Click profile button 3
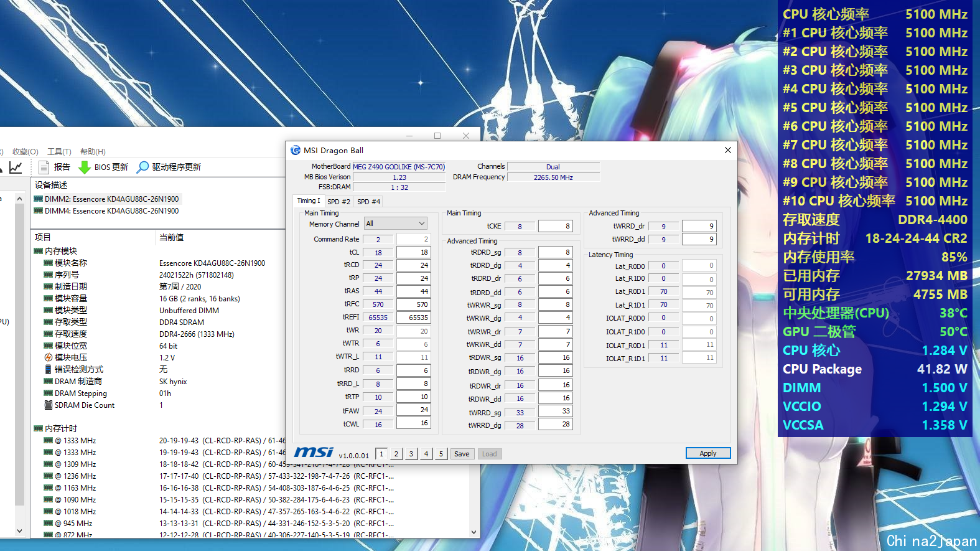This screenshot has width=980, height=551. (411, 454)
